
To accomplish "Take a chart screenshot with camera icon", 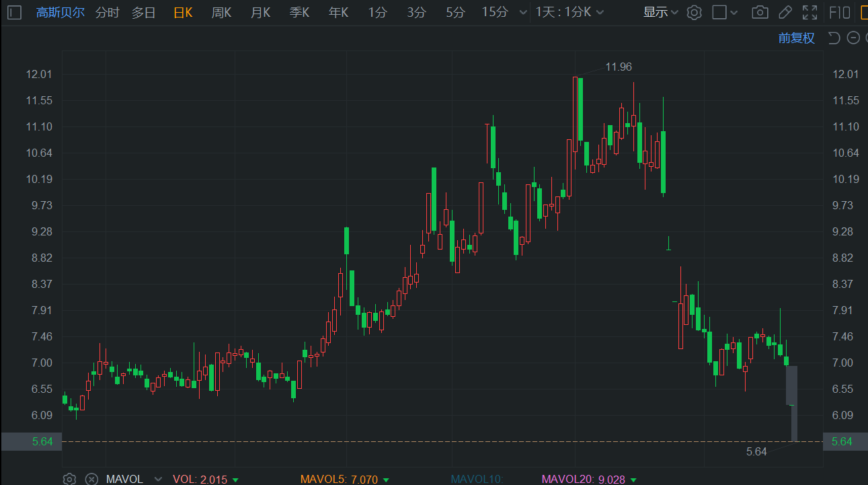I will pos(760,12).
